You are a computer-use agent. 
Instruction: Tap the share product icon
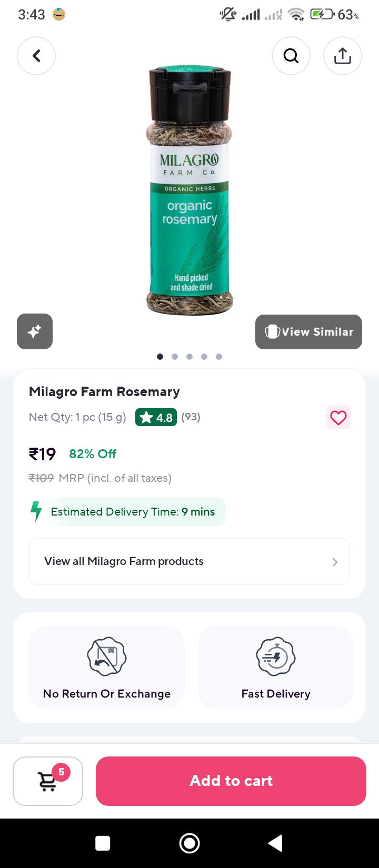[x=343, y=56]
